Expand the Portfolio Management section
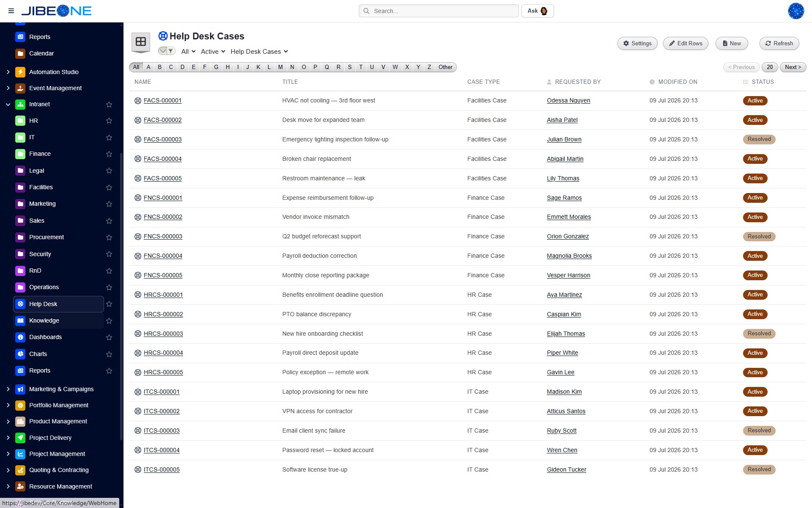 click(x=8, y=405)
